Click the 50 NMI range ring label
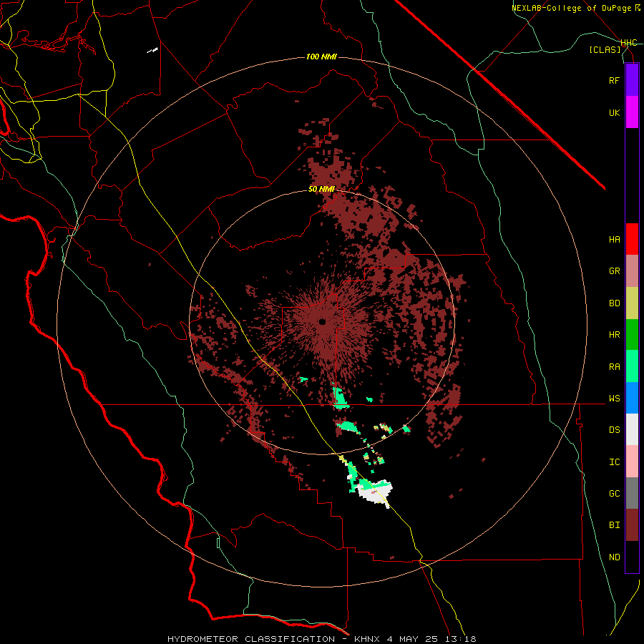 (x=321, y=189)
